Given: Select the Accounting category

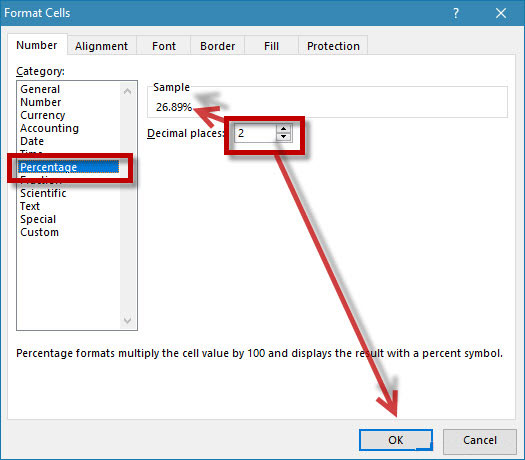Looking at the screenshot, I should pos(49,128).
